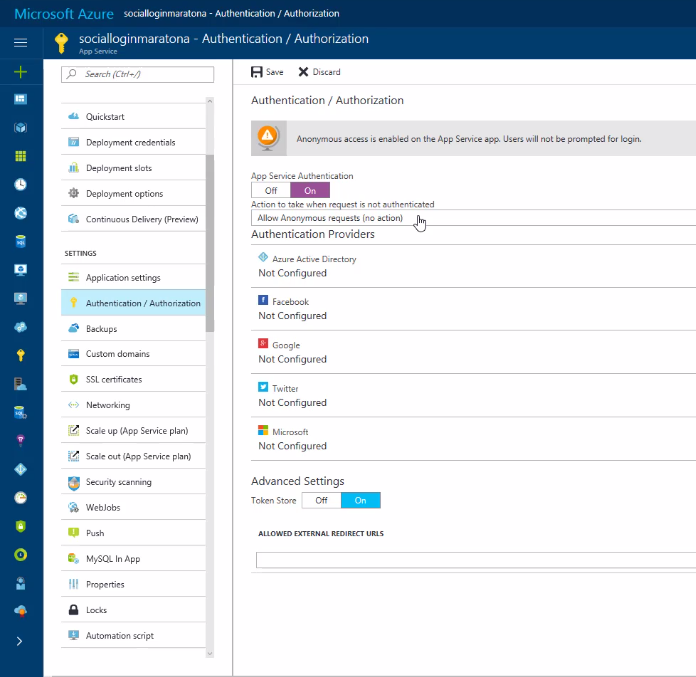This screenshot has height=677, width=696.
Task: Click the green lock Security icon in rail
Action: 20,526
